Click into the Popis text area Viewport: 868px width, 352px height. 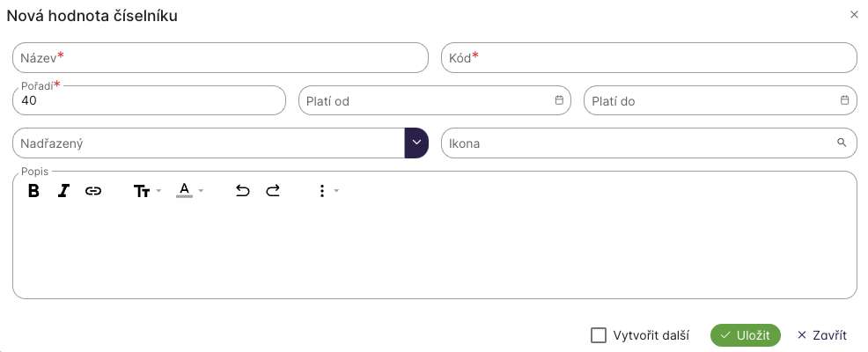434,251
